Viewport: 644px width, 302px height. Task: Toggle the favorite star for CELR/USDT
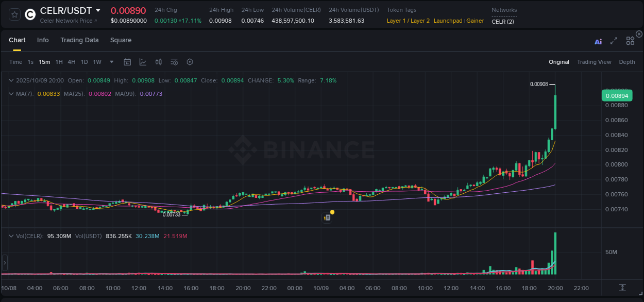tap(14, 14)
